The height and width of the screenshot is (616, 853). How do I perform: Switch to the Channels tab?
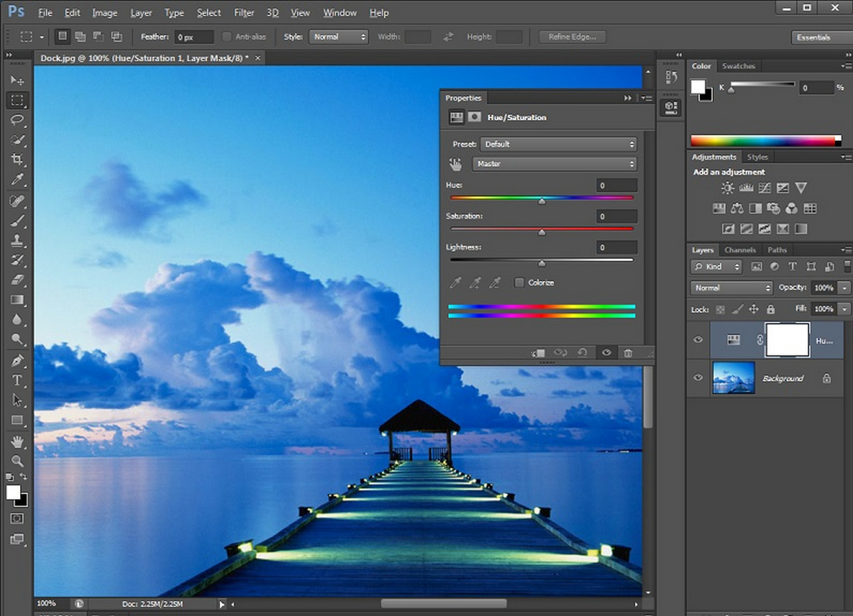(x=740, y=250)
